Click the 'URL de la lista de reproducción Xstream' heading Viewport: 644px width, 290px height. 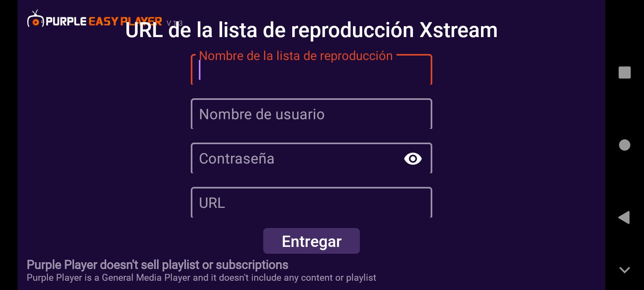coord(312,30)
